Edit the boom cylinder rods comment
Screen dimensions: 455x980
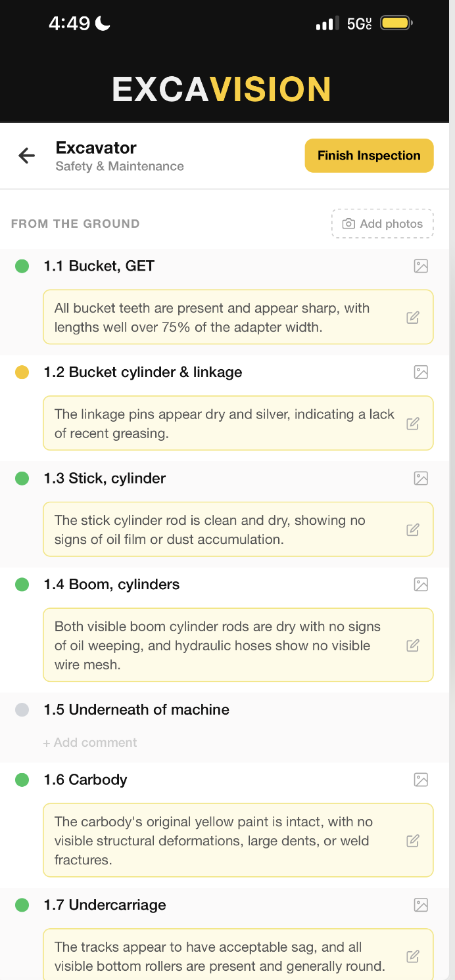[413, 646]
